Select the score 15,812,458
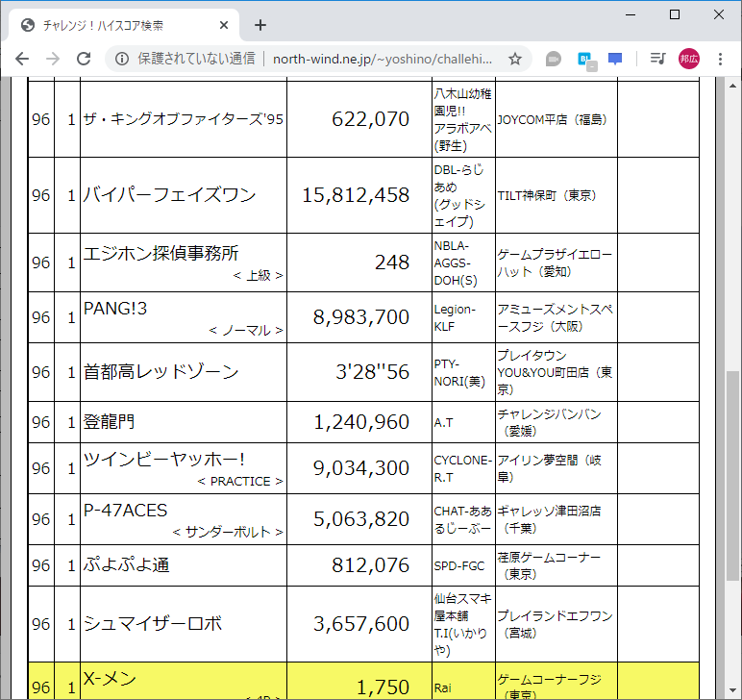Image resolution: width=742 pixels, height=700 pixels. coord(356,195)
